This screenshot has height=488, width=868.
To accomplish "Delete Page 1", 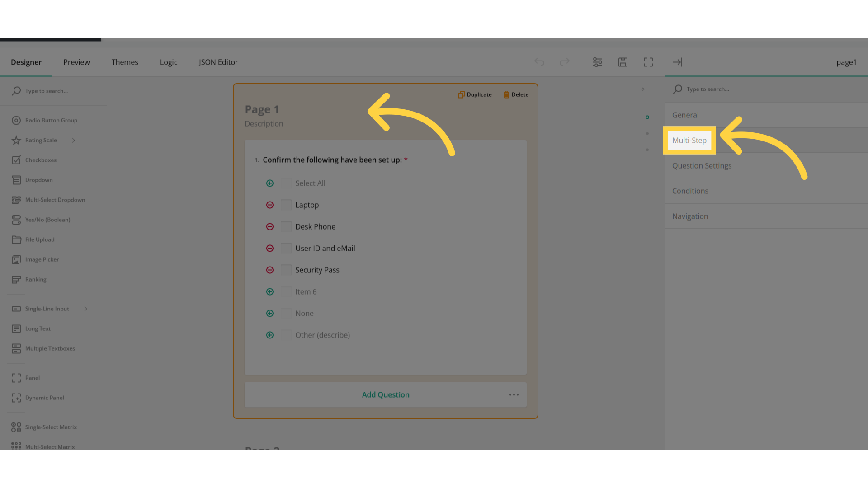I will (516, 95).
